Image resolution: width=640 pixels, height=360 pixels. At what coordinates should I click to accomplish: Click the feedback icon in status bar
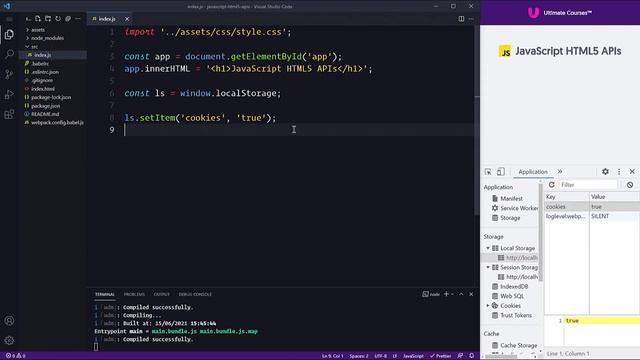coord(460,356)
